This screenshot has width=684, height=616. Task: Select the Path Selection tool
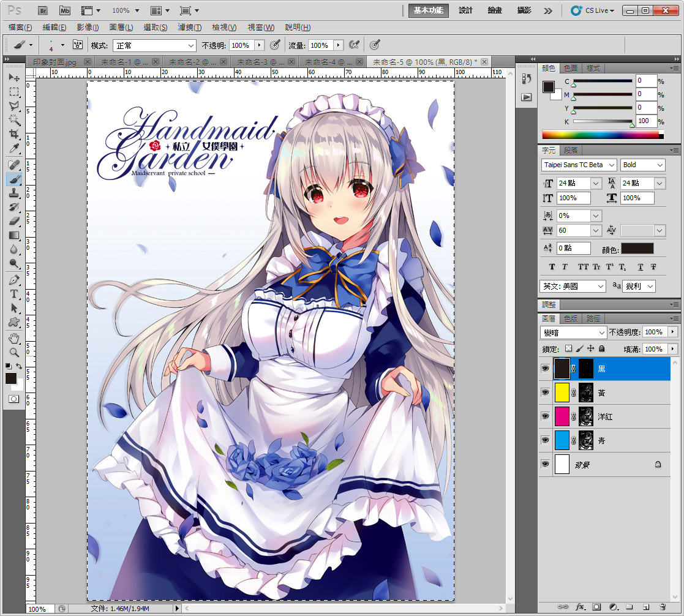tap(14, 309)
